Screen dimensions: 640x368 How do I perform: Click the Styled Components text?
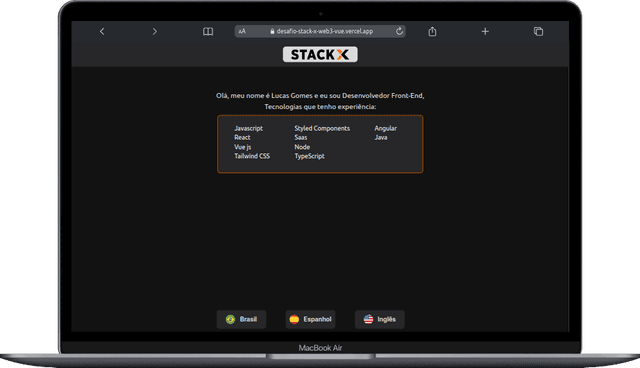pos(322,128)
